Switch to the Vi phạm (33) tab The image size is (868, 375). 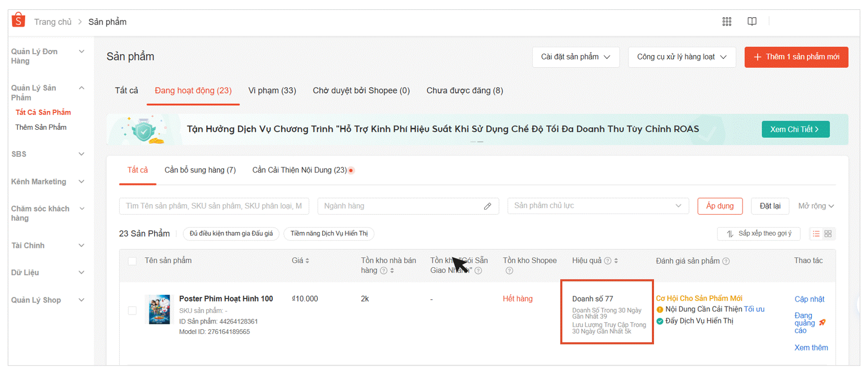[x=272, y=91]
